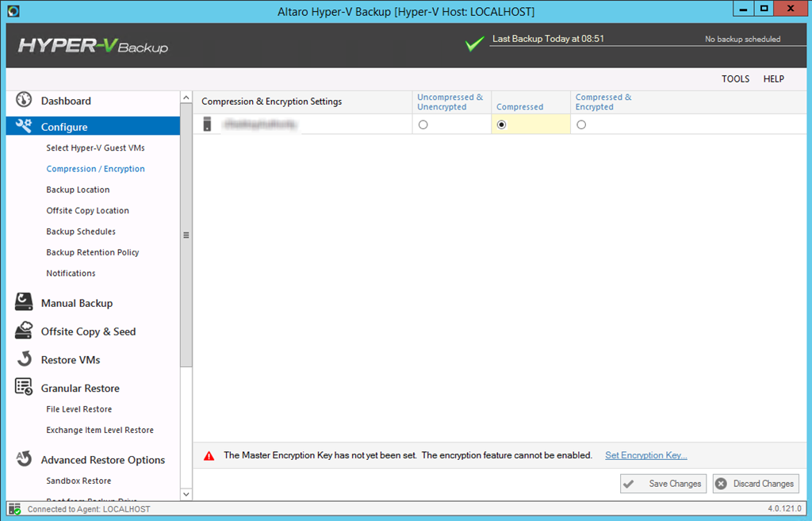Open Dashboard section
Viewport: 812px width, 521px height.
point(66,101)
